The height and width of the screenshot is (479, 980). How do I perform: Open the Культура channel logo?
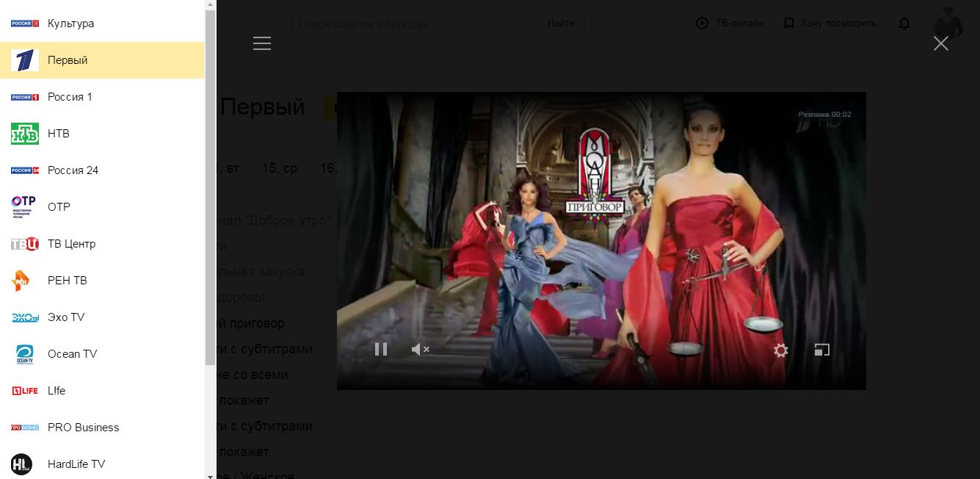pos(25,24)
